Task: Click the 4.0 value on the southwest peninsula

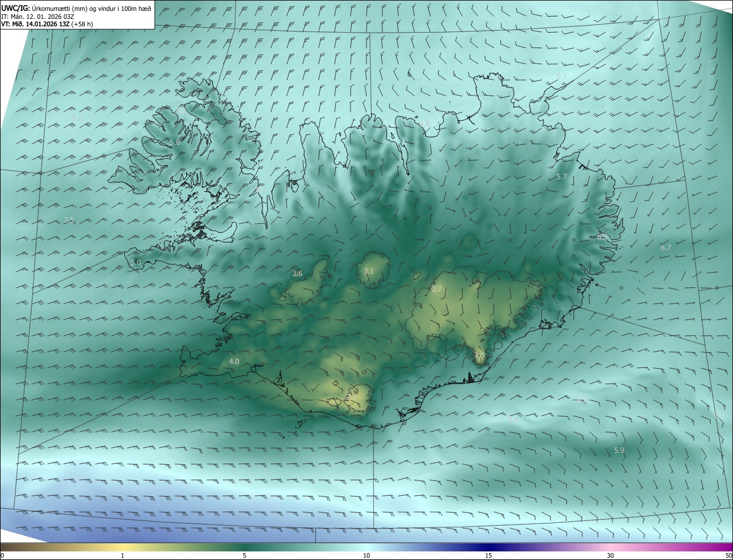Action: pyautogui.click(x=234, y=361)
